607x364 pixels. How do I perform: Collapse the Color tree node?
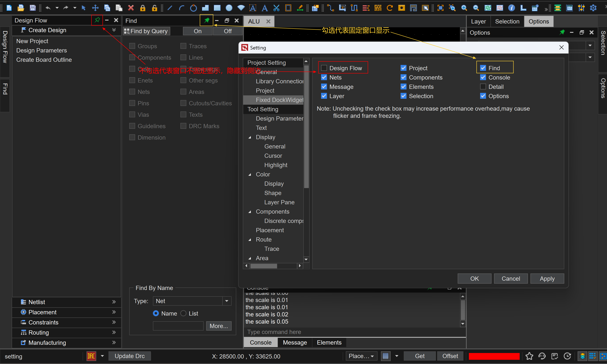pos(250,174)
